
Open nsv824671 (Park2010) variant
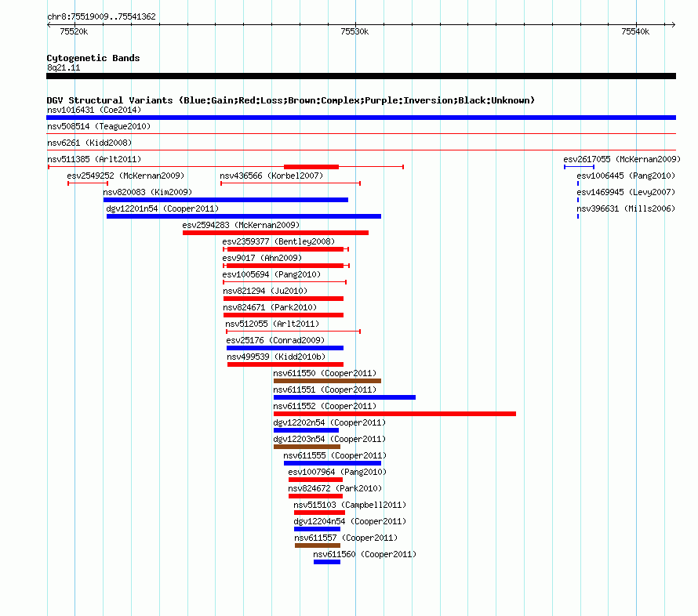click(x=270, y=307)
